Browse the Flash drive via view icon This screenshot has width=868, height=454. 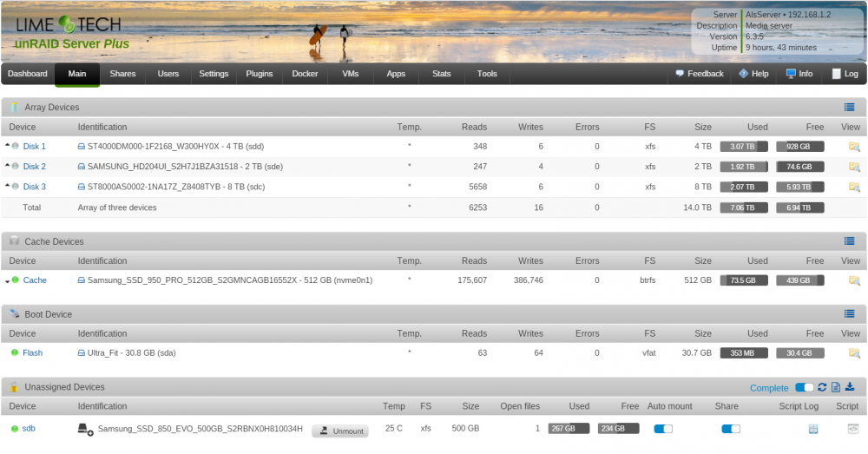tap(854, 353)
